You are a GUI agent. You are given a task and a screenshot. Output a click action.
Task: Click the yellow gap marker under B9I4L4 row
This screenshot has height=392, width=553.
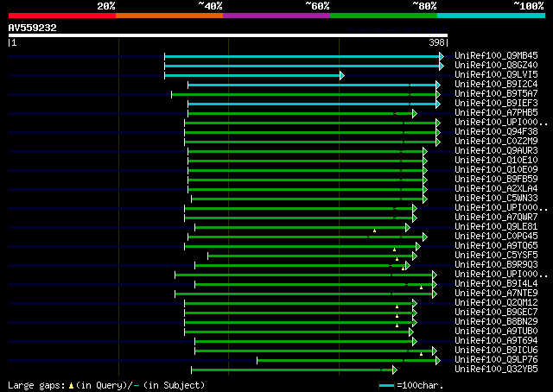pyautogui.click(x=421, y=288)
